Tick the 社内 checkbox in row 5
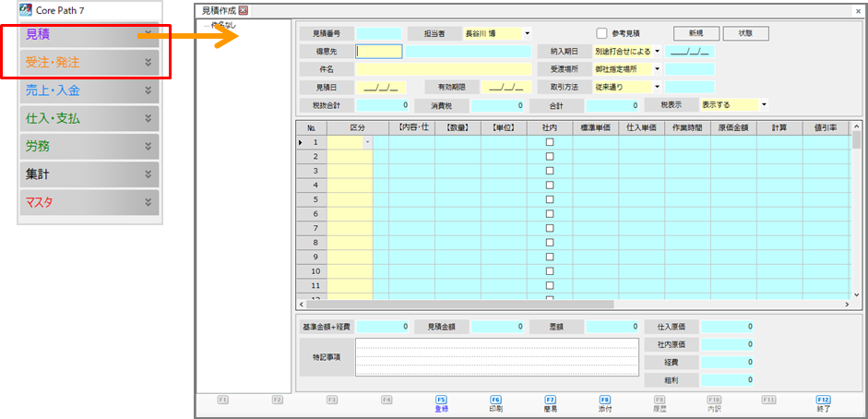The height and width of the screenshot is (419, 868). tap(550, 199)
